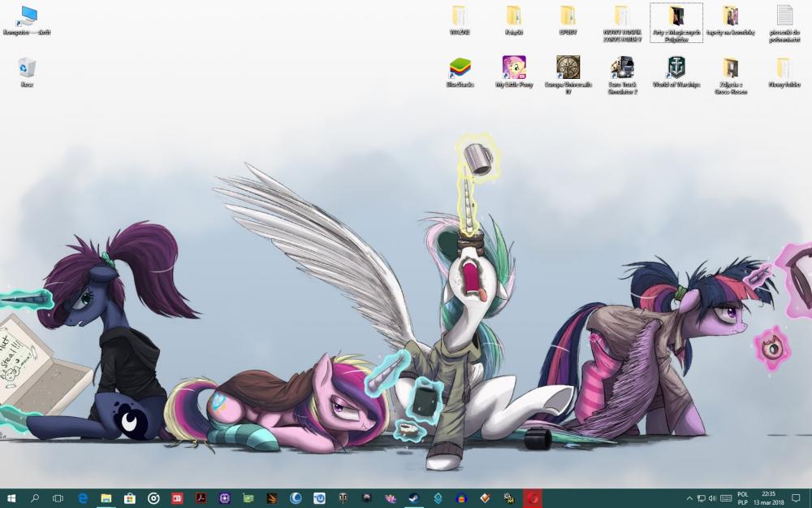Screen dimensions: 812x508
Task: Open the Computer shortcut on desktop
Action: coord(27,16)
